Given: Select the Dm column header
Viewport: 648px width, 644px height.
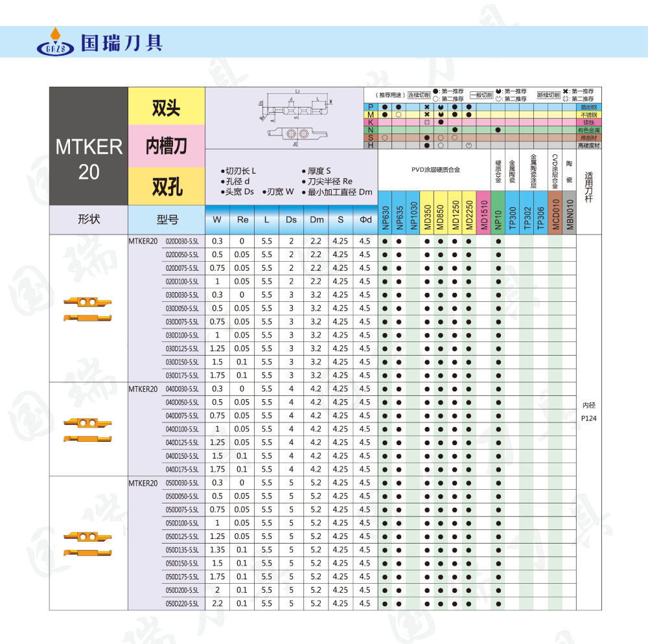Looking at the screenshot, I should point(316,220).
